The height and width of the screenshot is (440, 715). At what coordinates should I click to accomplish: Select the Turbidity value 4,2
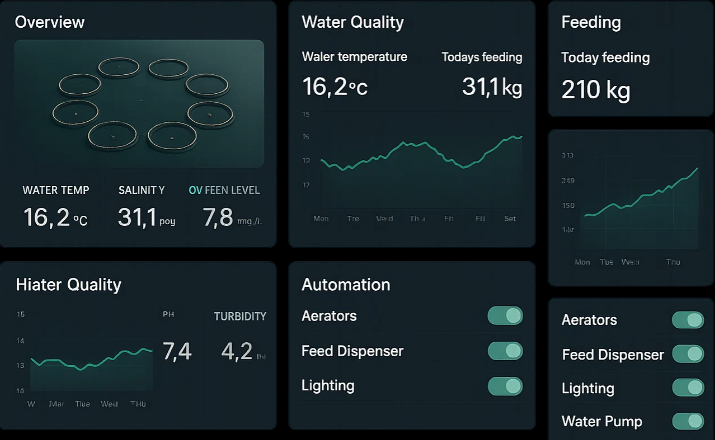click(x=238, y=351)
